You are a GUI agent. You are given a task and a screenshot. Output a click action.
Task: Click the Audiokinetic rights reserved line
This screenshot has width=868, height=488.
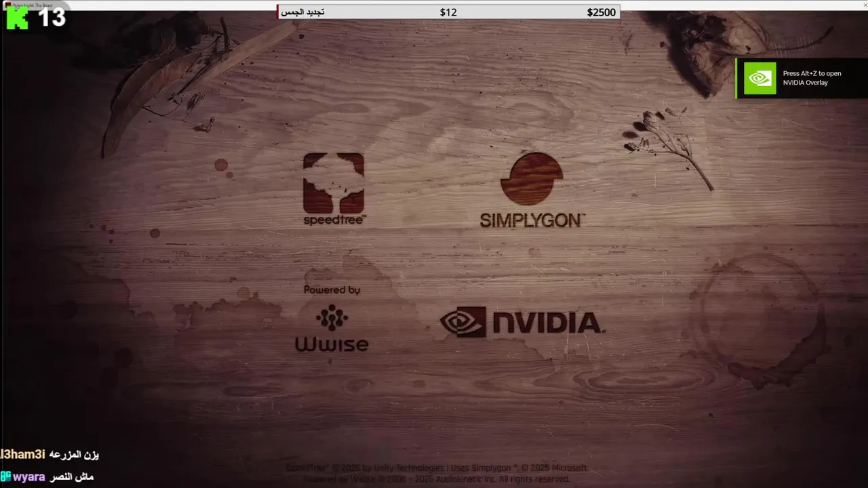[436, 479]
